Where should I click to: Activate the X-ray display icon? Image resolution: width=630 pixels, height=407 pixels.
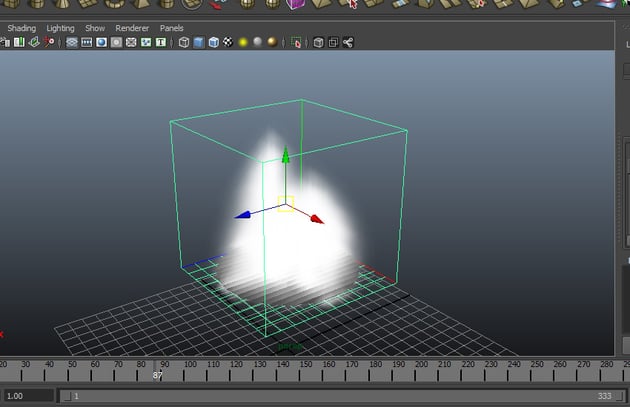pos(319,43)
